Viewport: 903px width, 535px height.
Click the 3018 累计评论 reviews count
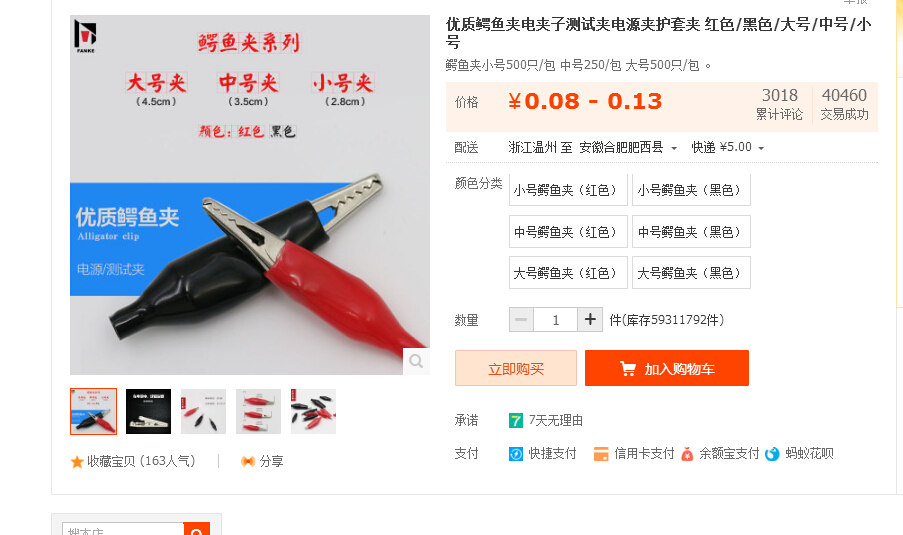coord(779,104)
